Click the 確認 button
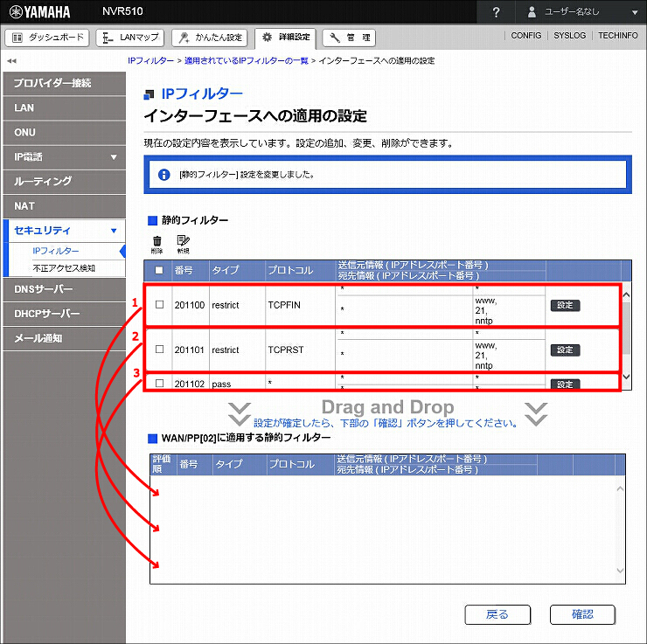The height and width of the screenshot is (644, 647). [582, 615]
